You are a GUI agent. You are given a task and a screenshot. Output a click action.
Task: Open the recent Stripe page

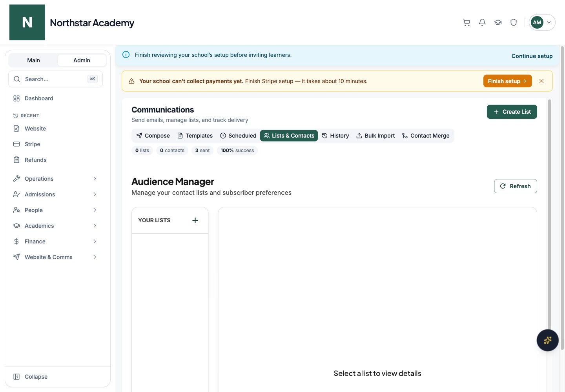click(x=55, y=144)
